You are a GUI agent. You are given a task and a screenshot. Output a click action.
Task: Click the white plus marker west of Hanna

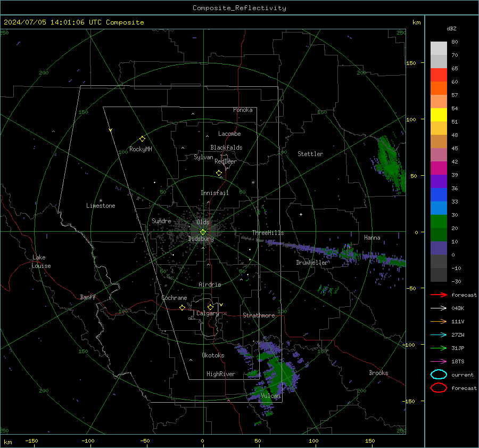pyautogui.click(x=301, y=214)
